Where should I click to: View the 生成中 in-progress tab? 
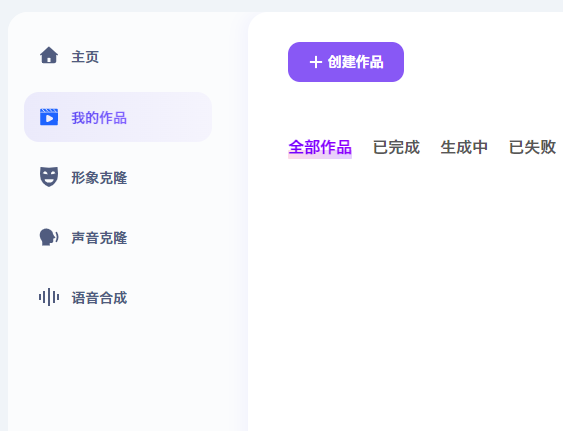pyautogui.click(x=464, y=147)
